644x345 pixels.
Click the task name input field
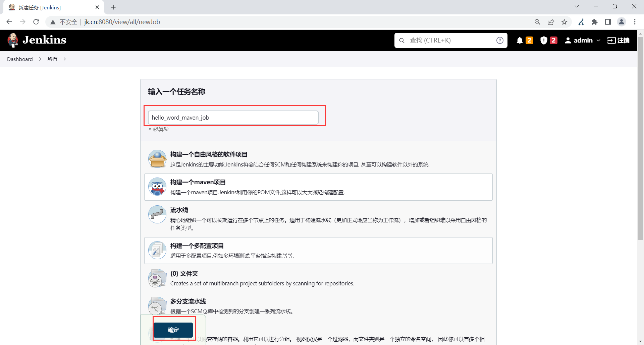[x=233, y=118]
